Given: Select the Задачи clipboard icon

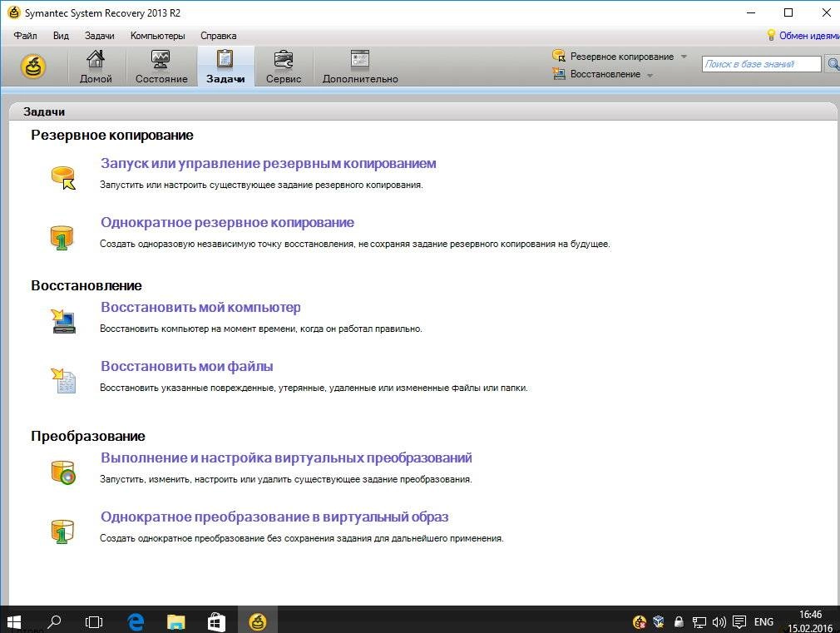Looking at the screenshot, I should (x=225, y=59).
